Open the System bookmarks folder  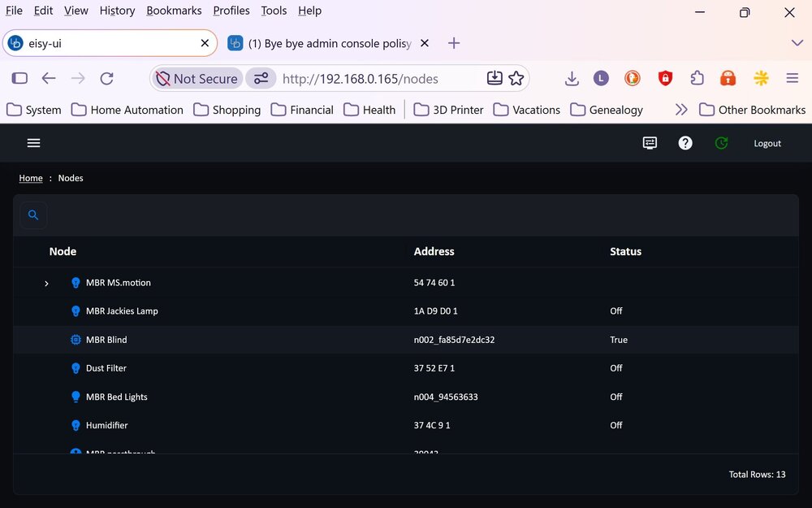tap(34, 110)
